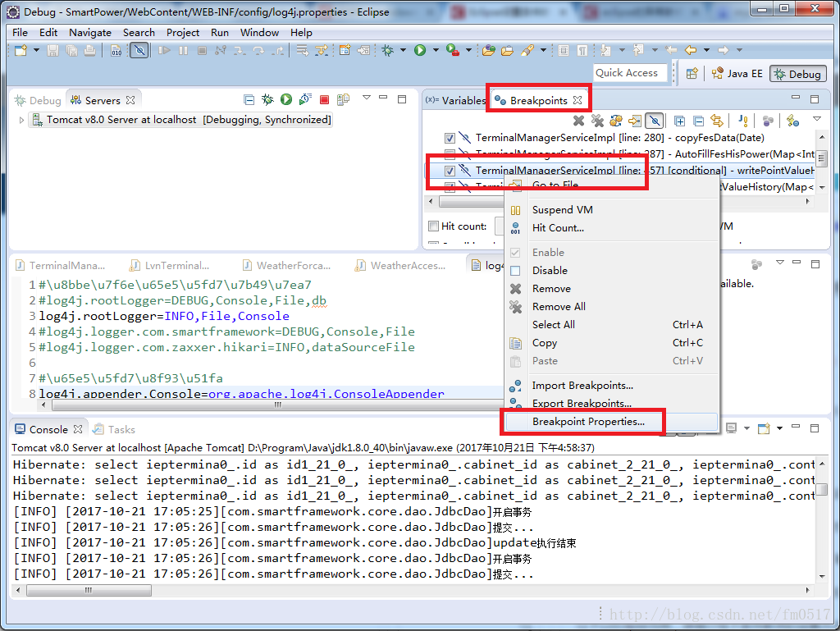Close the Console view tab
The width and height of the screenshot is (840, 631).
coord(78,429)
